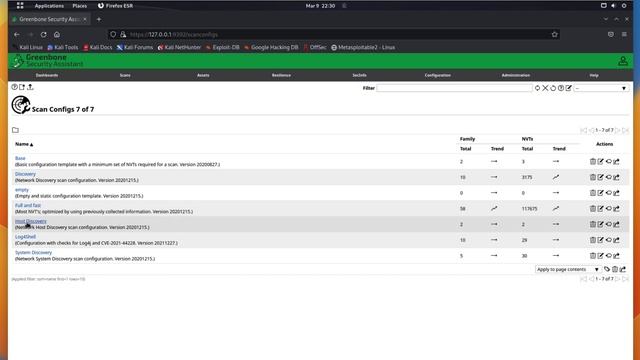
Task: Open the help icon above Scan Configs
Action: (14, 87)
